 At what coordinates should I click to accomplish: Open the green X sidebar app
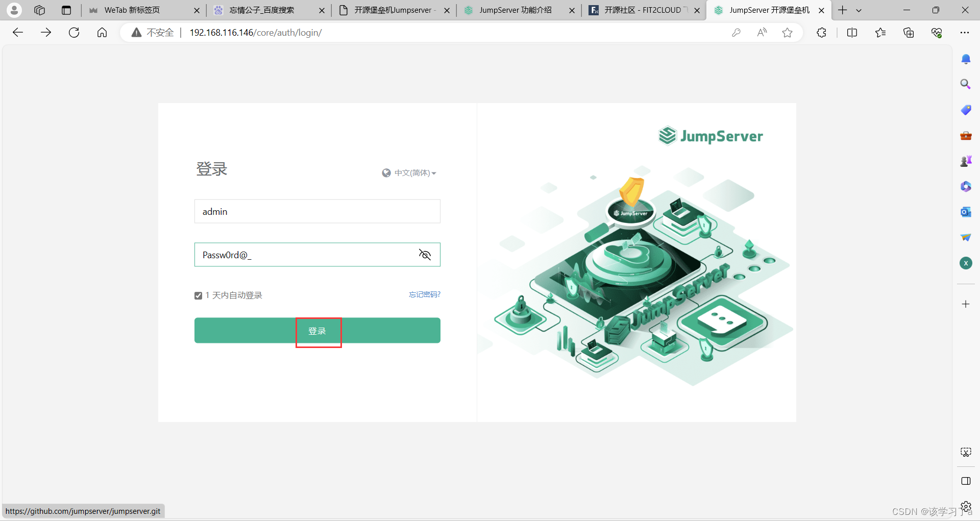click(x=966, y=263)
